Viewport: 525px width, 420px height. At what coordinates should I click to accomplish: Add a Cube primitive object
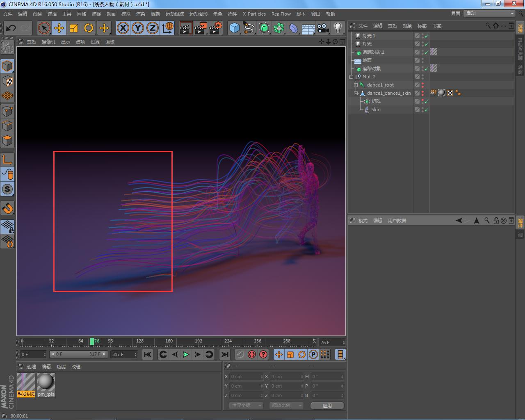[x=234, y=28]
